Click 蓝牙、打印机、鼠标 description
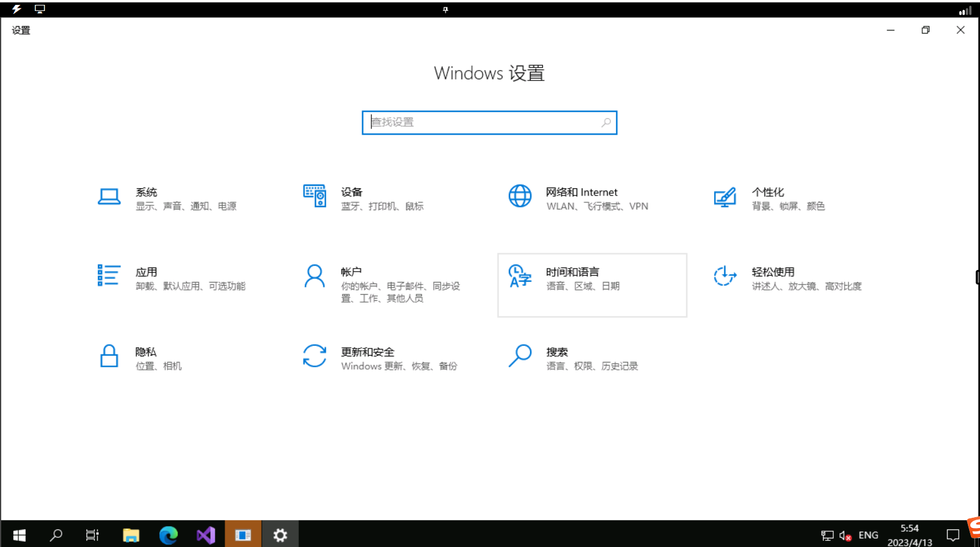Viewport: 980px width, 547px height. click(x=382, y=206)
